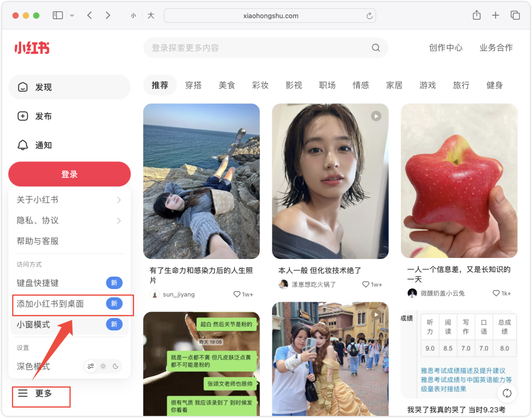Open the 创作中心 link
The width and height of the screenshot is (532, 418).
point(445,48)
